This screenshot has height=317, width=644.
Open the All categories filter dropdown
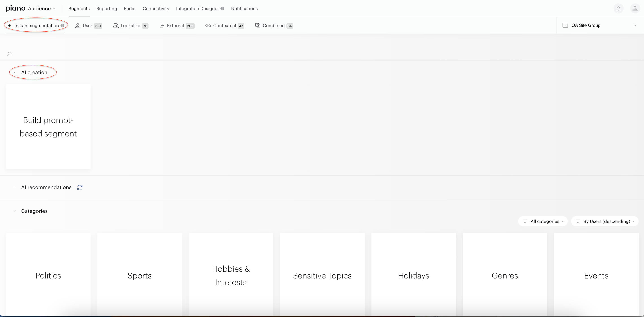(x=543, y=221)
